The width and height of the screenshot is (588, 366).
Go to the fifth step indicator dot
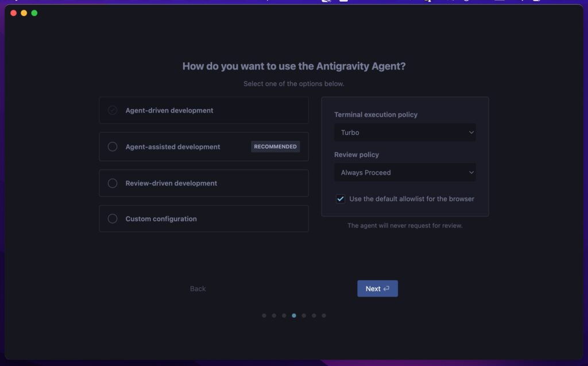304,315
